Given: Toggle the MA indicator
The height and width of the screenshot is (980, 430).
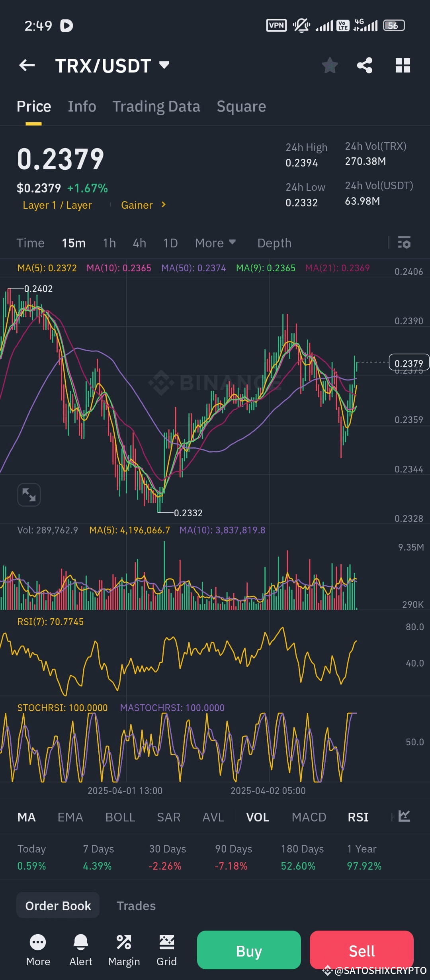Looking at the screenshot, I should pyautogui.click(x=27, y=817).
